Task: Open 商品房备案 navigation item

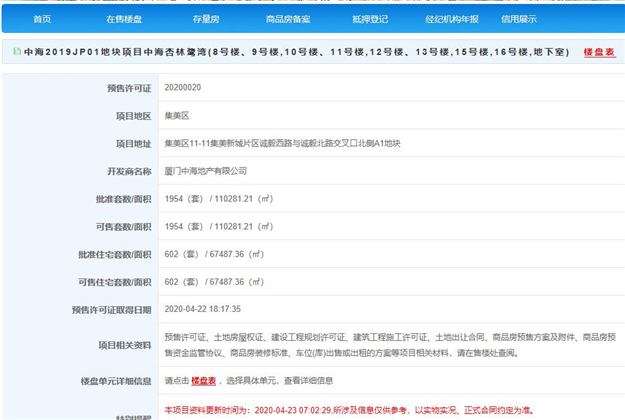Action: [x=288, y=19]
